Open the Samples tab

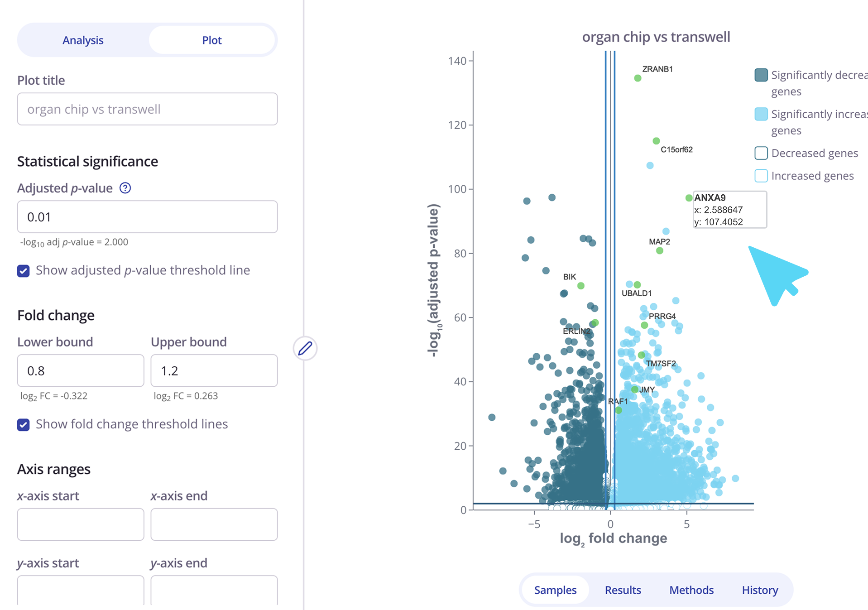pos(555,590)
